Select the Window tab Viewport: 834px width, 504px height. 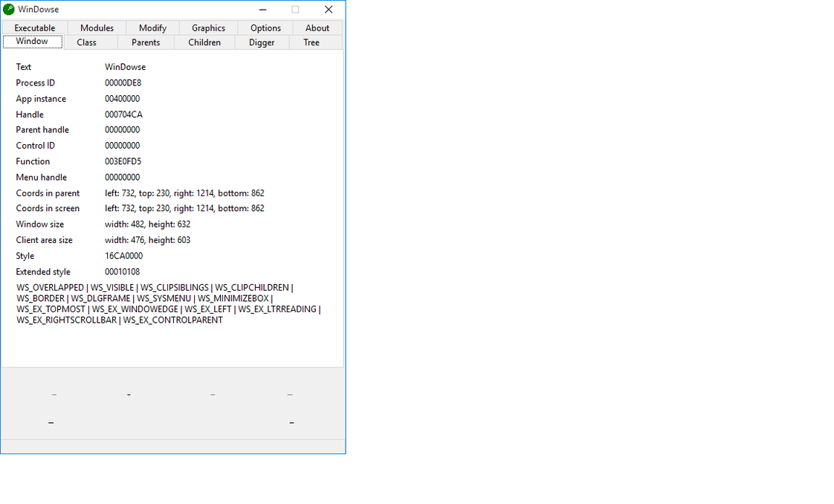(x=32, y=42)
